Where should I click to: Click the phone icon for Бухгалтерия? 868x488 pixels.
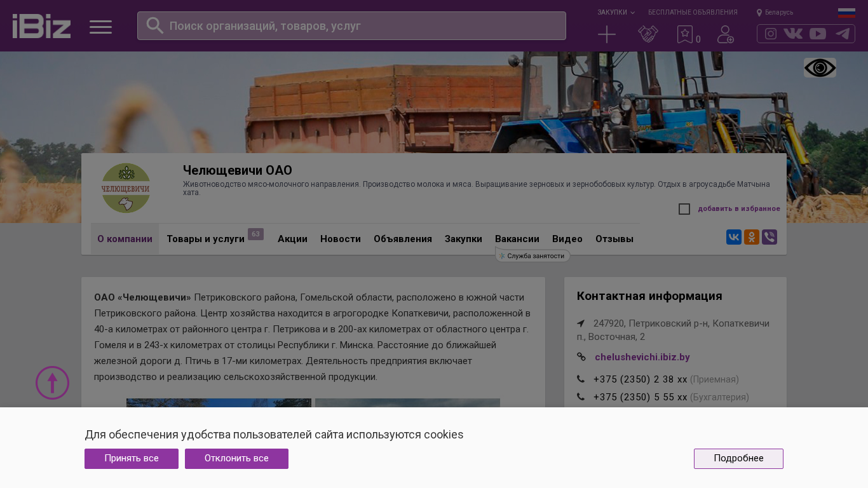click(x=581, y=397)
